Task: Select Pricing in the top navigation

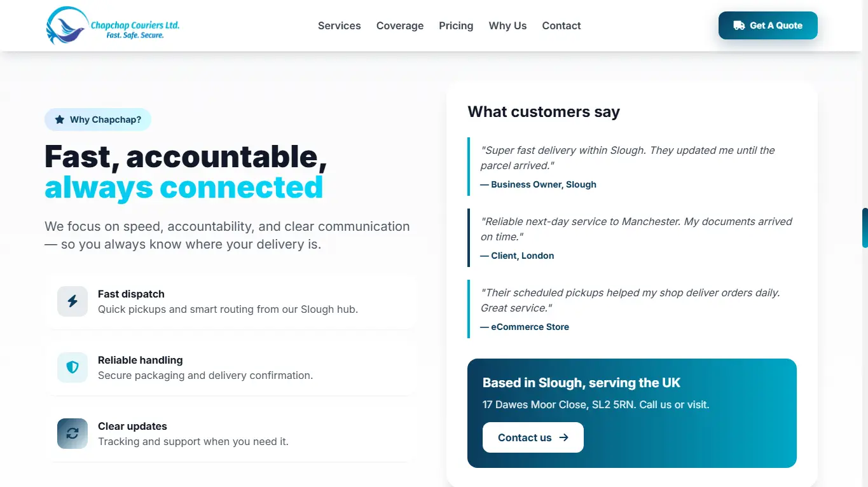Action: [x=456, y=25]
